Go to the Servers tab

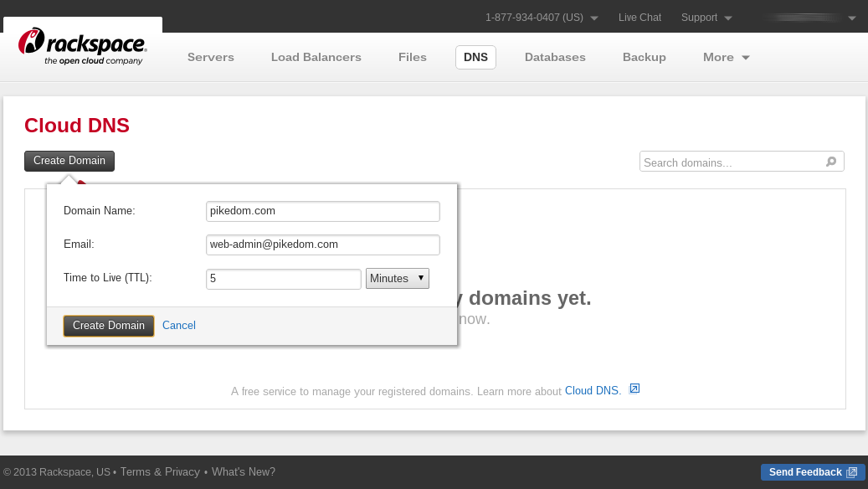pyautogui.click(x=210, y=57)
